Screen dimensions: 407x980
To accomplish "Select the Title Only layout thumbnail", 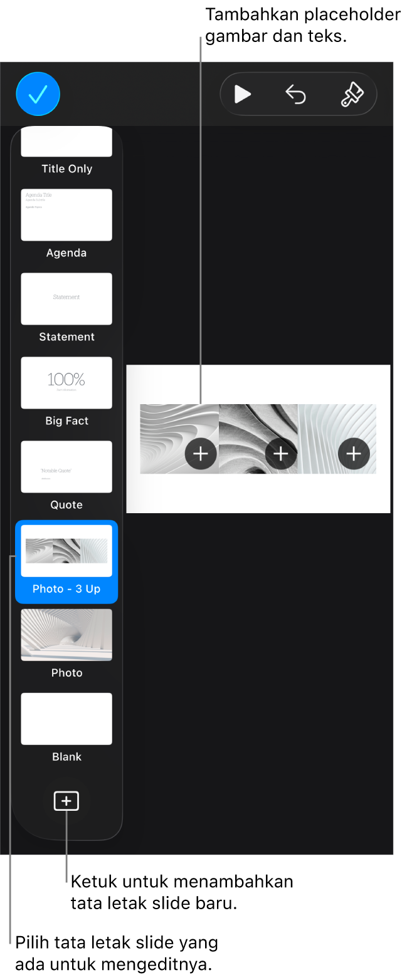I will [x=66, y=142].
